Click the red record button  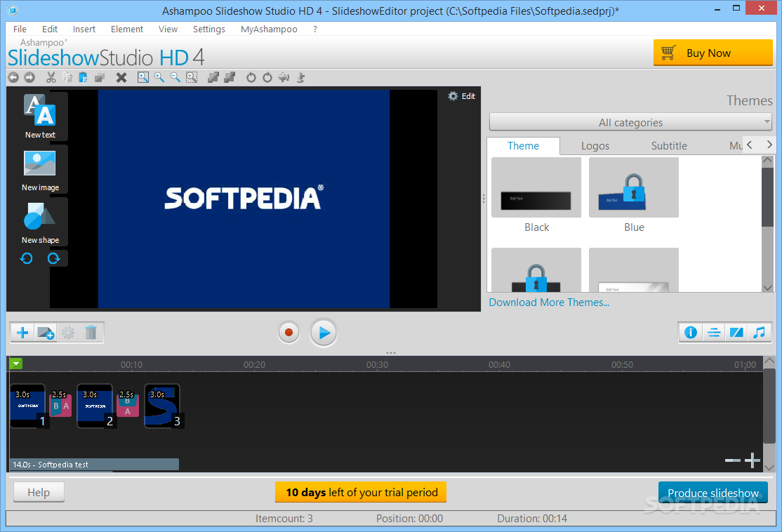(289, 333)
